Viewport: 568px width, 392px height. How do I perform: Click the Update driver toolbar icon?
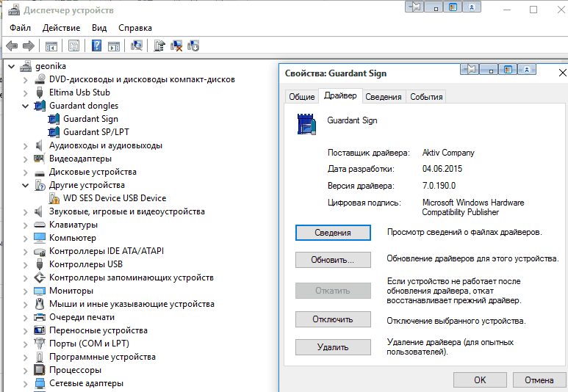pos(159,46)
